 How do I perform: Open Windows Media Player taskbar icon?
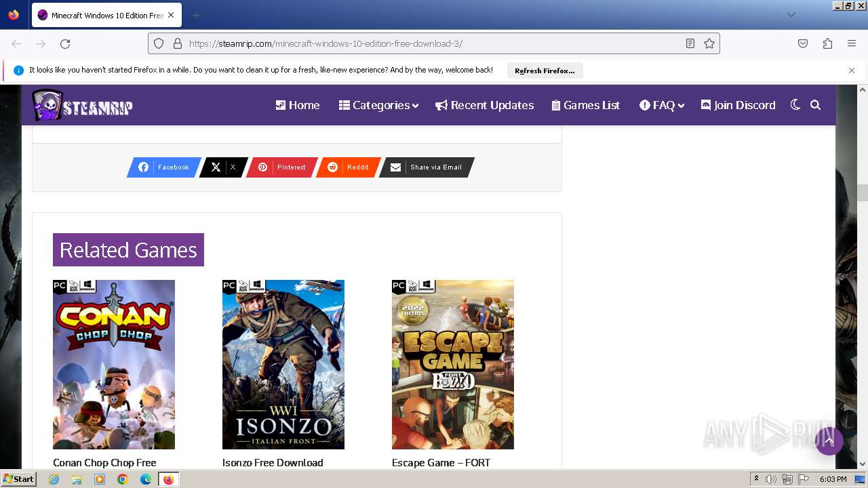click(100, 479)
